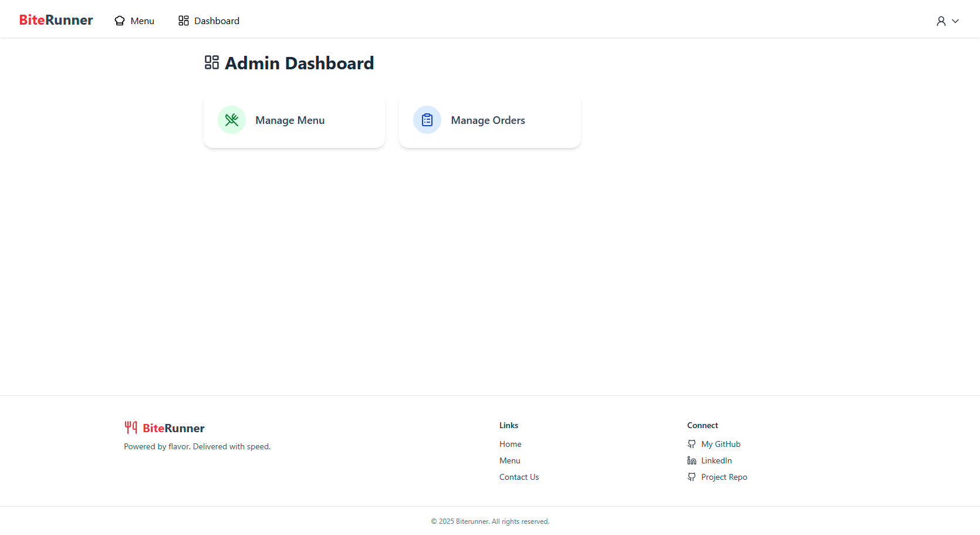The width and height of the screenshot is (980, 535).
Task: Click the GitHub icon next to My GitHub
Action: click(692, 444)
